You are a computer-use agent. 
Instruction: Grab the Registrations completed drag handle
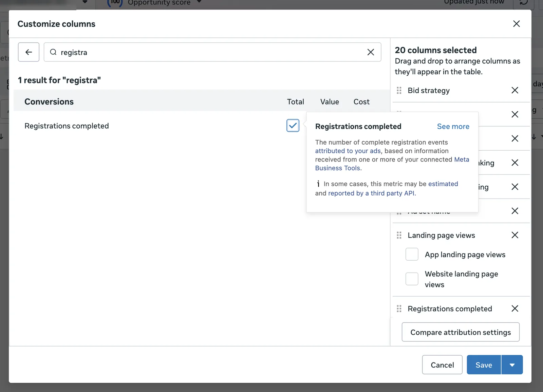[399, 309]
